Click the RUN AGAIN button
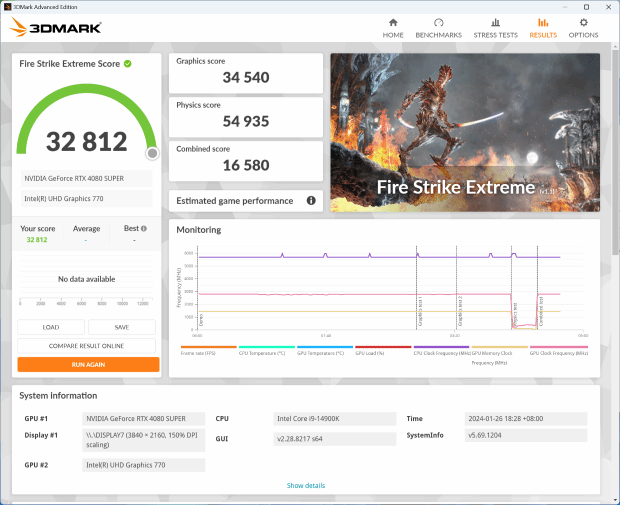620x505 pixels. pyautogui.click(x=88, y=364)
